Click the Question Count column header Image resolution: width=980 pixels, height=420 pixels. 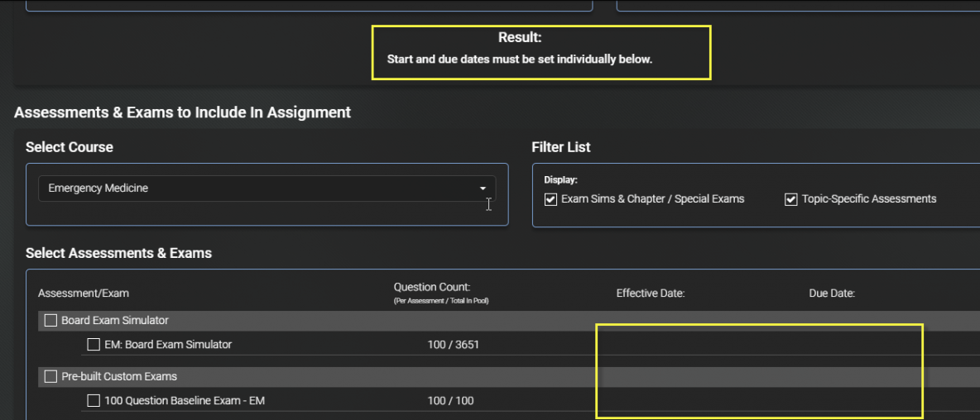coord(432,288)
